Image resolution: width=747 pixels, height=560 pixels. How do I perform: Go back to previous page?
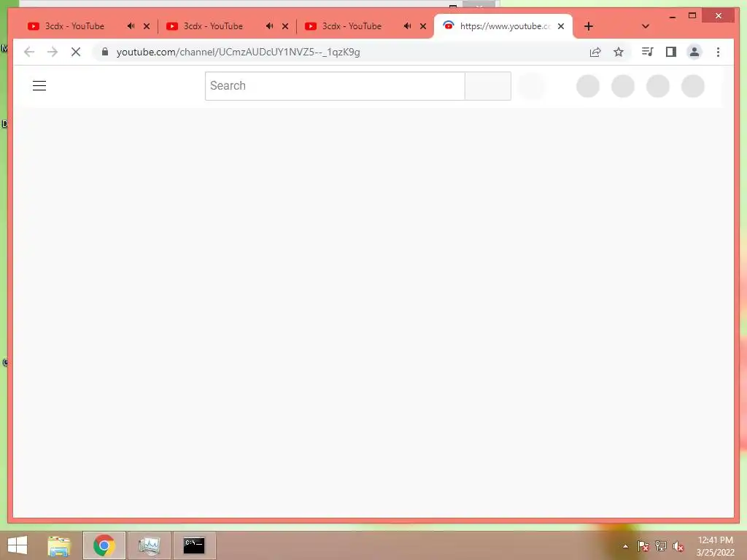click(29, 52)
